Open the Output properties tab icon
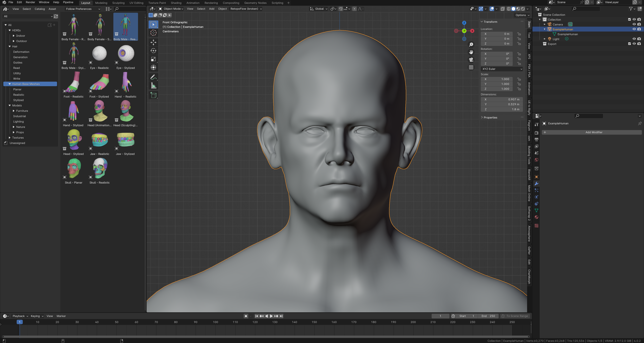Viewport: 644px width, 343px height. [x=536, y=139]
